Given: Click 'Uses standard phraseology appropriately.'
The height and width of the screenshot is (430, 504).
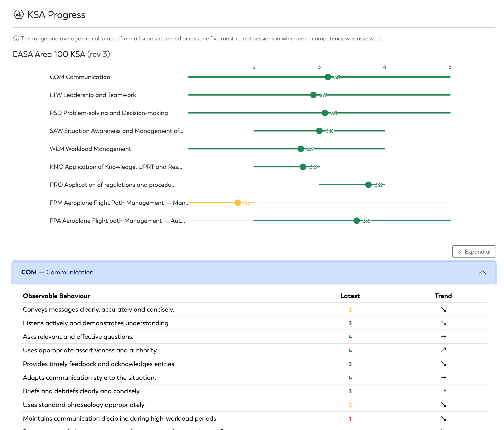Looking at the screenshot, I should tap(84, 405).
